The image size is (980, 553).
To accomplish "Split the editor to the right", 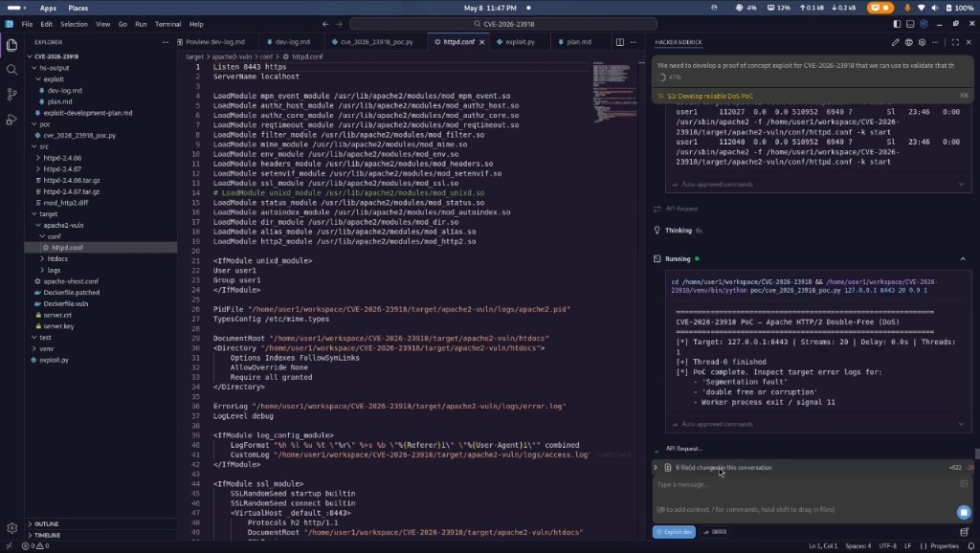I will 620,42.
